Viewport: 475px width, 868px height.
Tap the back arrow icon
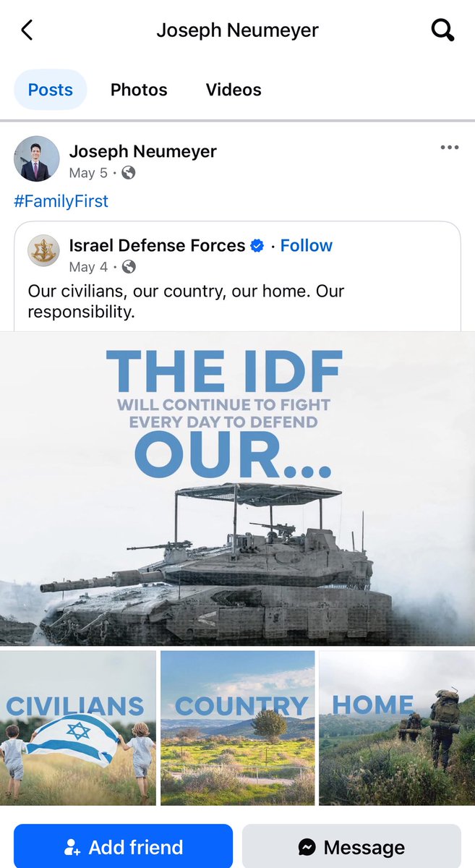(x=27, y=30)
